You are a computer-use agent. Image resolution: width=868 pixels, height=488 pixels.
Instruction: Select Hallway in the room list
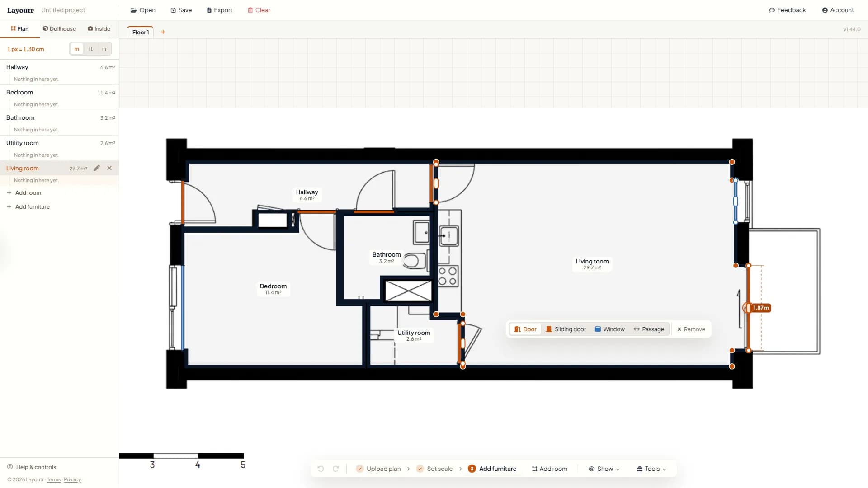click(59, 67)
